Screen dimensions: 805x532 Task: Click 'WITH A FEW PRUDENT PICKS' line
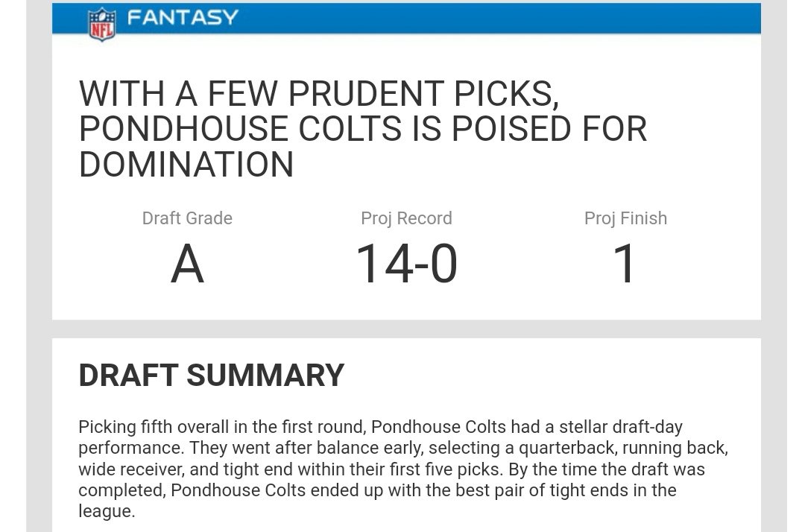point(319,93)
